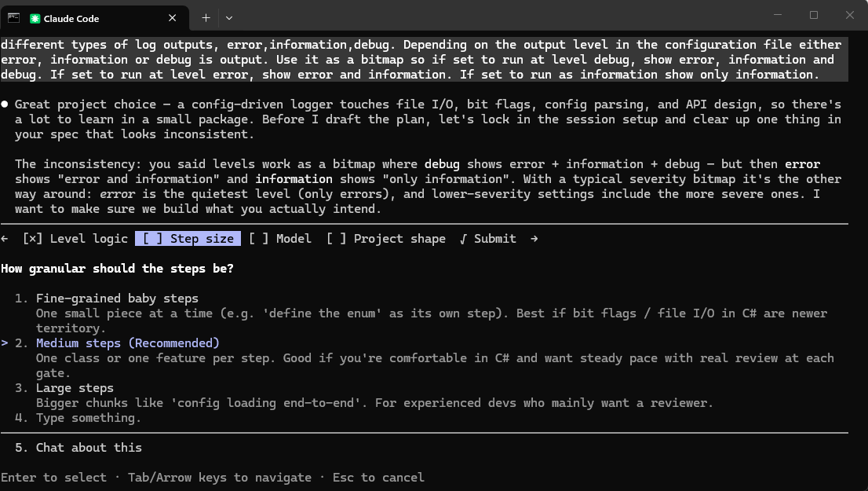Close the Claude Code tab
868x491 pixels.
click(x=172, y=18)
